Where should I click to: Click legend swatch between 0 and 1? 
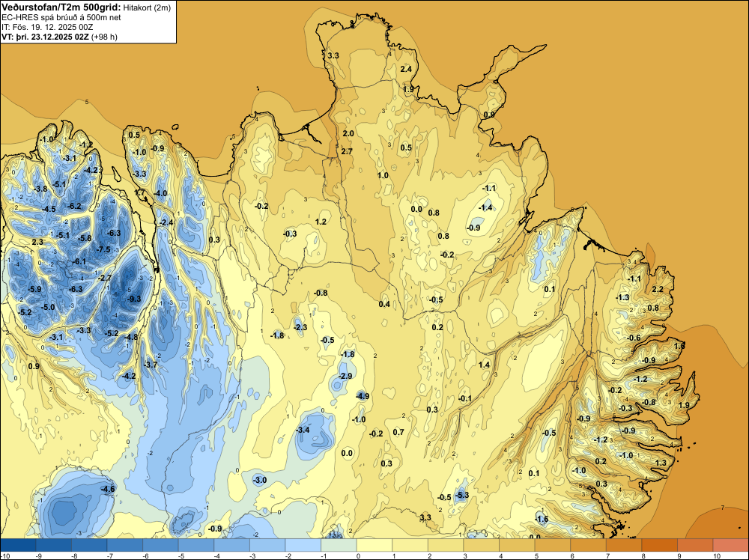click(x=374, y=545)
